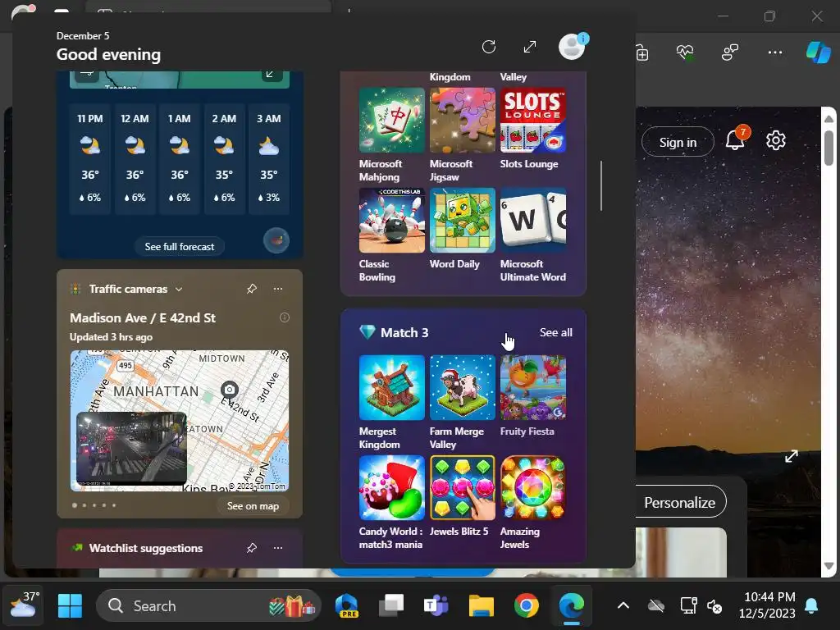Open Jewels Blitz 5 game

click(463, 487)
